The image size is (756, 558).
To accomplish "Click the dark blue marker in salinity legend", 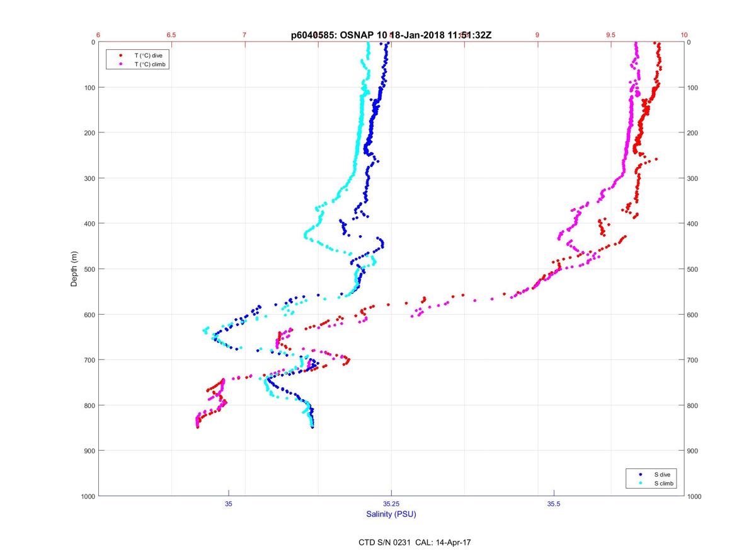I will tap(640, 474).
